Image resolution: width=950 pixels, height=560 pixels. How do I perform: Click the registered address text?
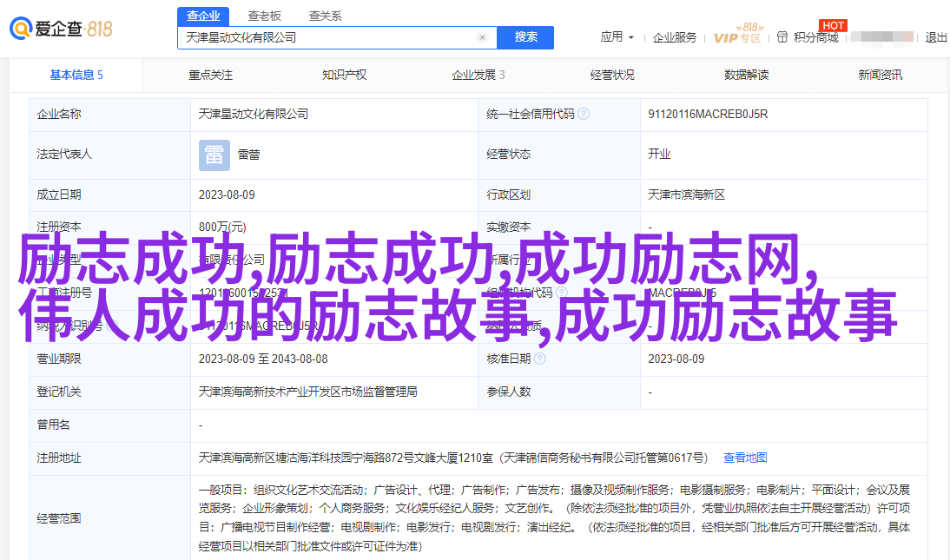coord(453,458)
